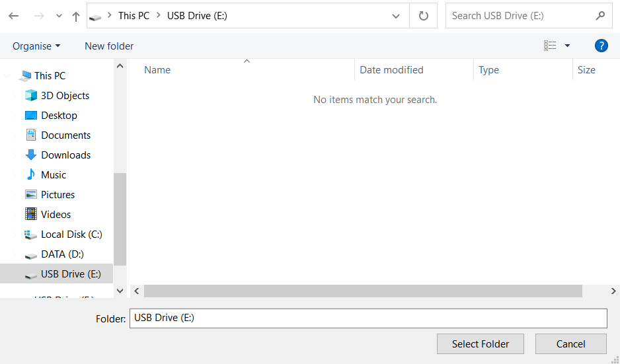Select Music folder in the sidebar
The height and width of the screenshot is (364, 620).
[53, 175]
